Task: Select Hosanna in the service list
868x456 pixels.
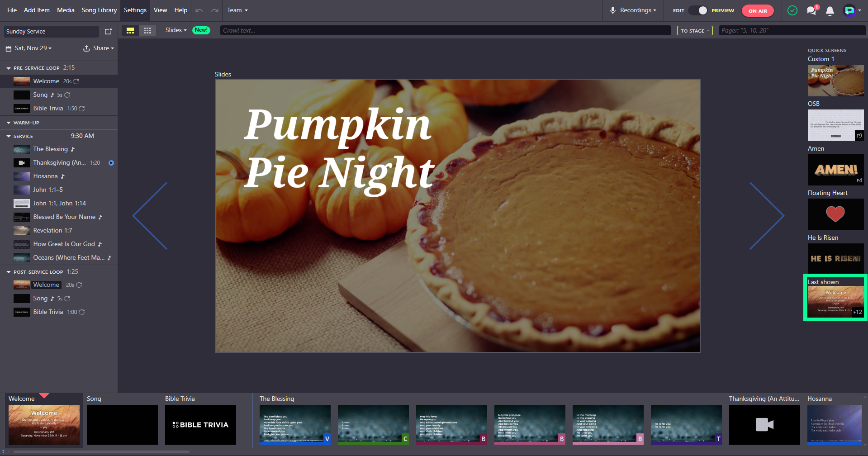Action: coord(59,176)
